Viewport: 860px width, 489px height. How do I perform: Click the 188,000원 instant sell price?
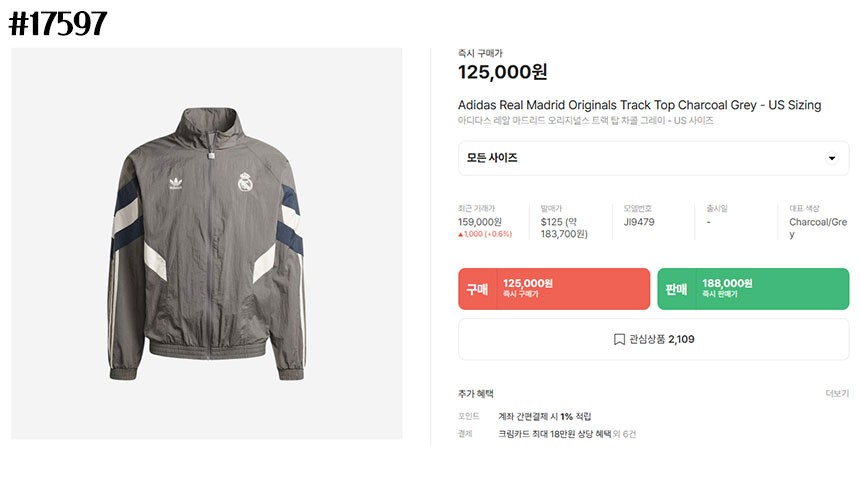tap(727, 283)
